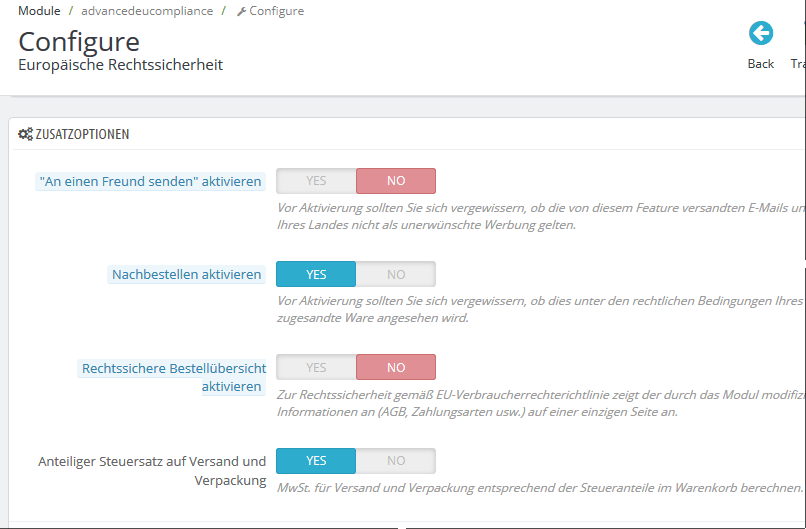The image size is (806, 529).
Task: Click the Nachbestellen aktivieren label
Action: point(186,275)
